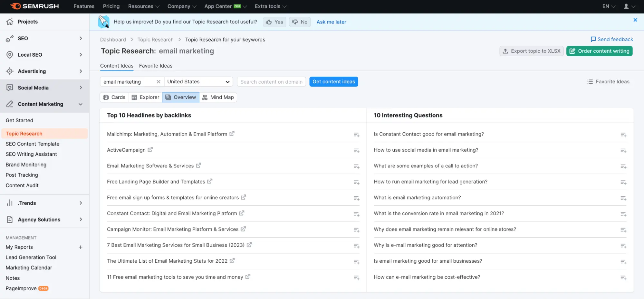The height and width of the screenshot is (299, 644).
Task: Go to Dashboard breadcrumb
Action: pyautogui.click(x=113, y=40)
